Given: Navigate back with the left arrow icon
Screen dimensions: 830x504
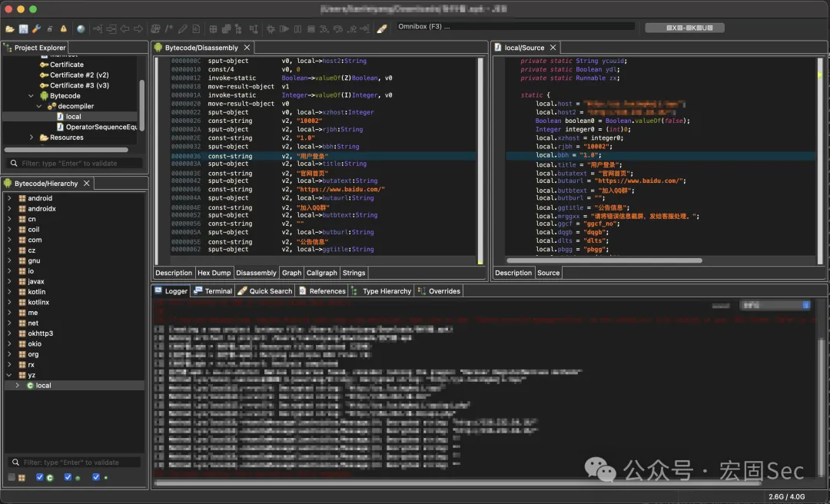Looking at the screenshot, I should pos(125,28).
